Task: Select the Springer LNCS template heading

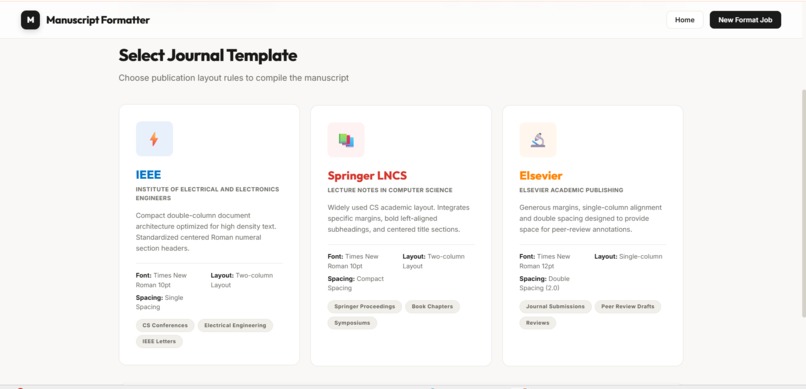Action: (x=367, y=176)
